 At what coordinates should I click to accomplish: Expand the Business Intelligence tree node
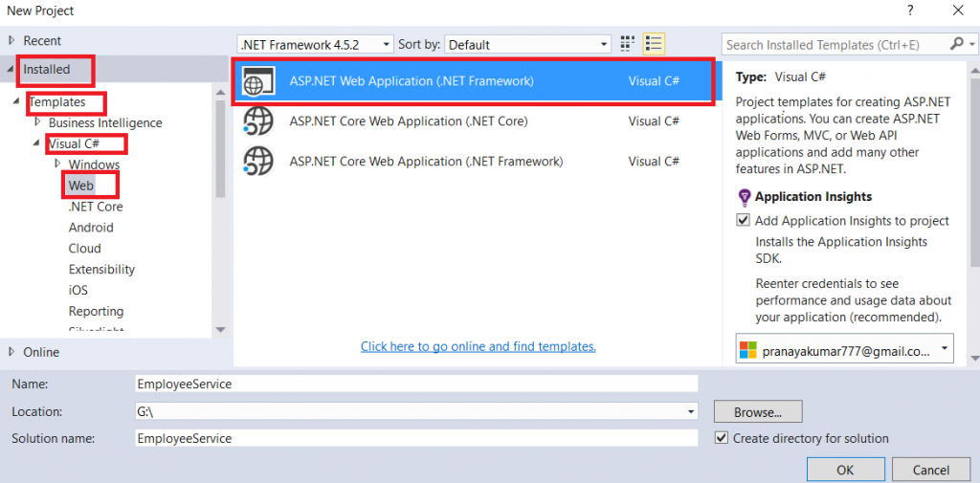click(x=37, y=122)
